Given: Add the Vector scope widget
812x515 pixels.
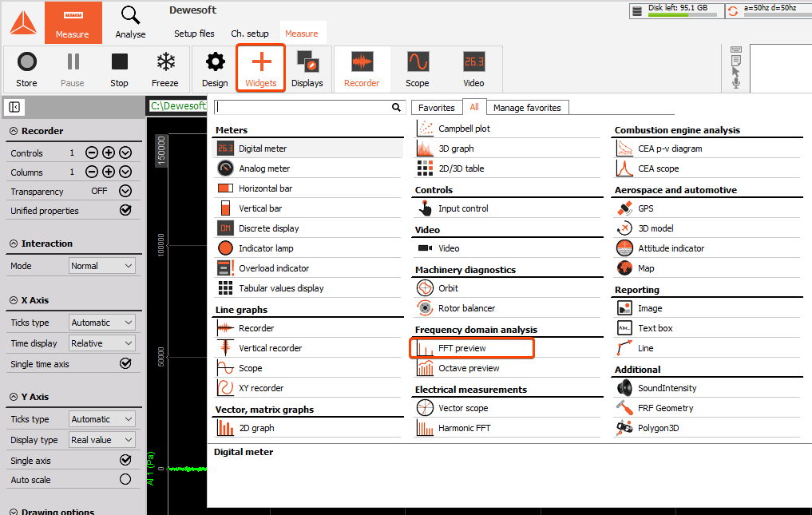Looking at the screenshot, I should [508, 408].
